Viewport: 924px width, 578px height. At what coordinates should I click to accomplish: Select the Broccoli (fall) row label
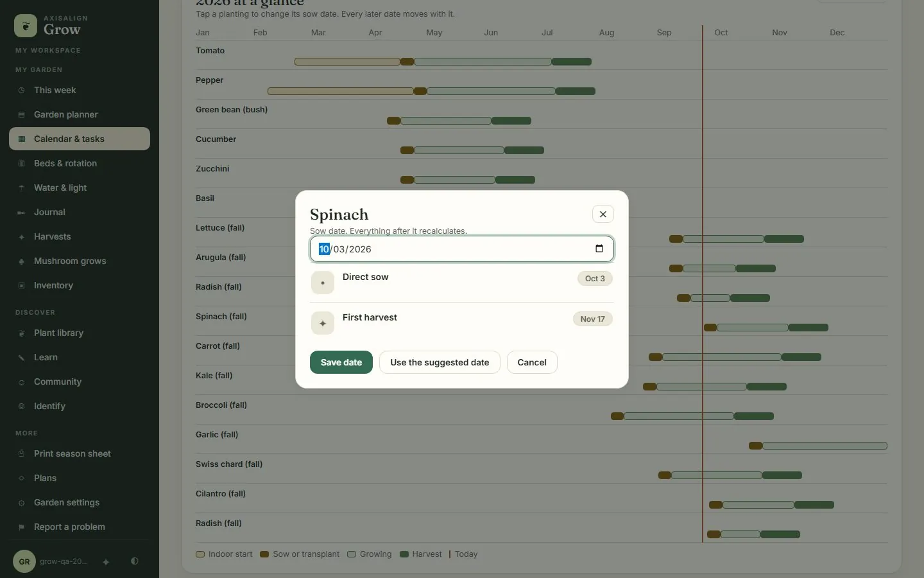click(221, 405)
